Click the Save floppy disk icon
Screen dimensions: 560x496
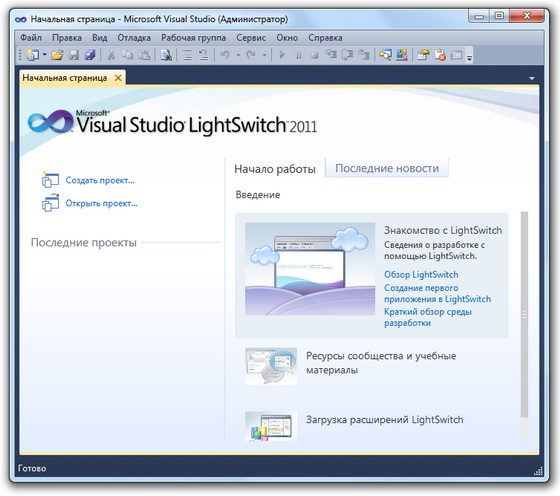pyautogui.click(x=74, y=55)
